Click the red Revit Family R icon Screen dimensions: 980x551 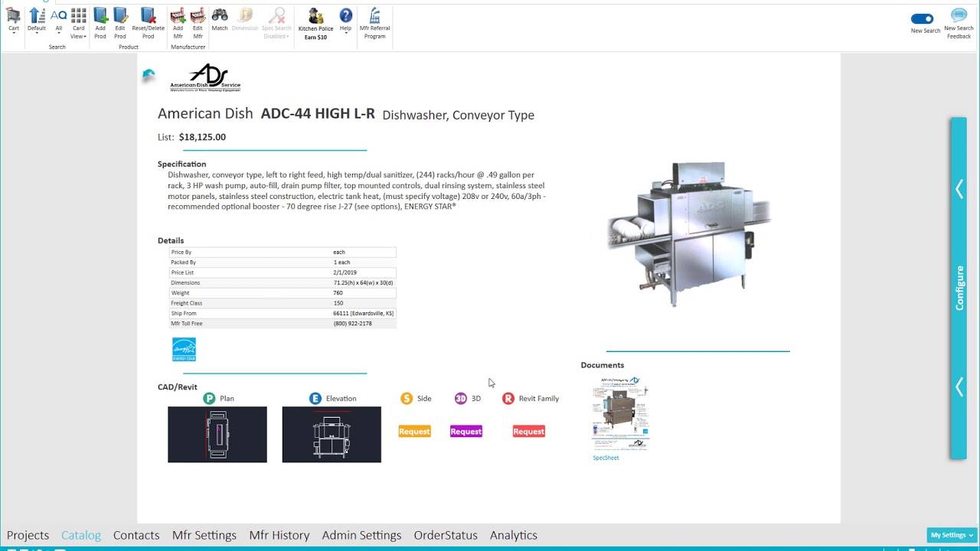pos(508,398)
